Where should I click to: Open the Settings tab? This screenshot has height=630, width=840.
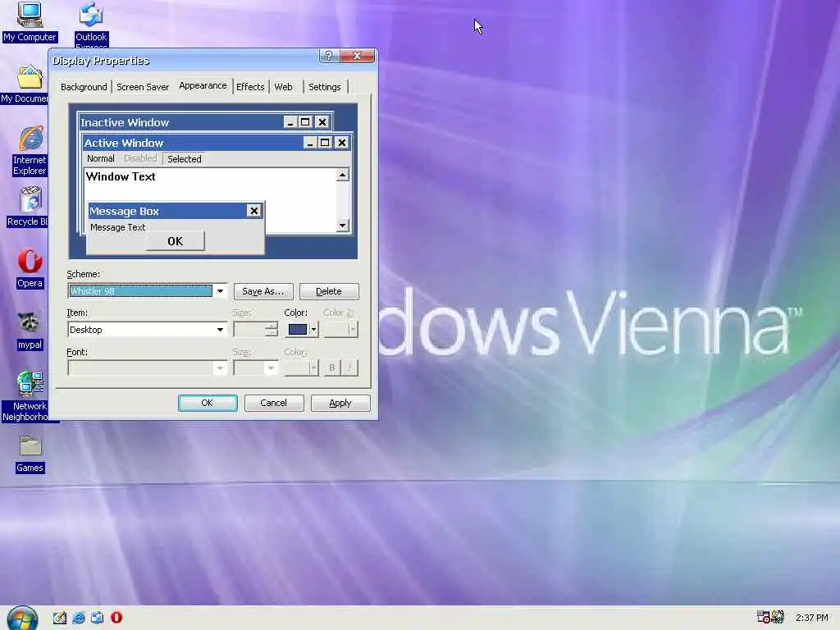tap(325, 87)
